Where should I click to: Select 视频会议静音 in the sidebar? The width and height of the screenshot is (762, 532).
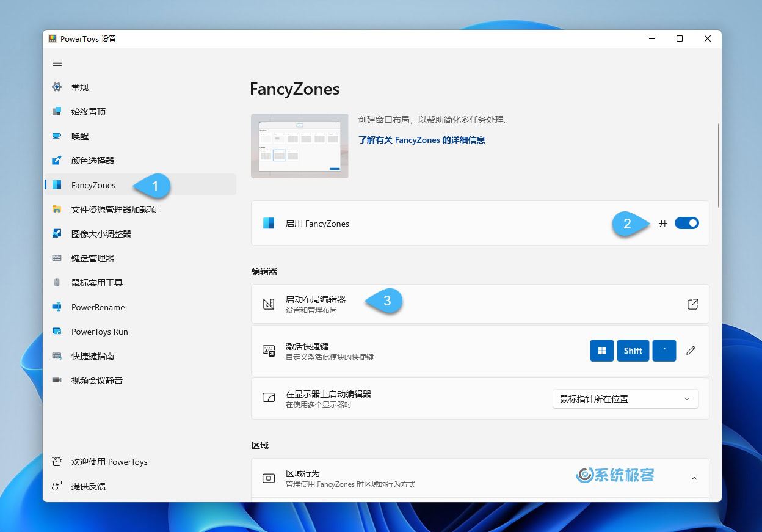(x=140, y=381)
